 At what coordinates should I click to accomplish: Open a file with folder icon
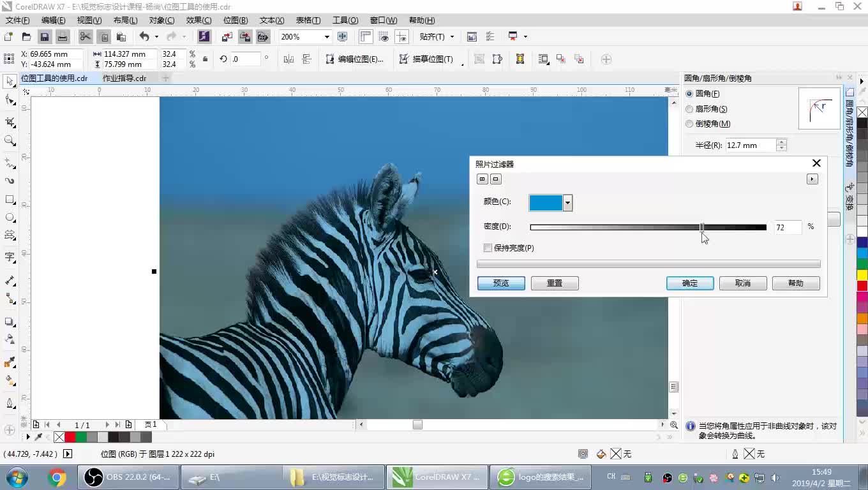pos(26,36)
